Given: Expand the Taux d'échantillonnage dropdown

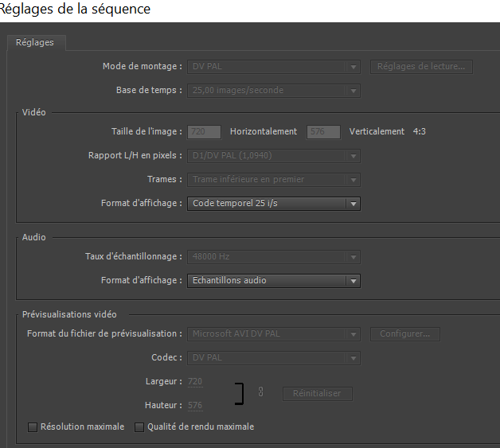Looking at the screenshot, I should click(x=274, y=257).
